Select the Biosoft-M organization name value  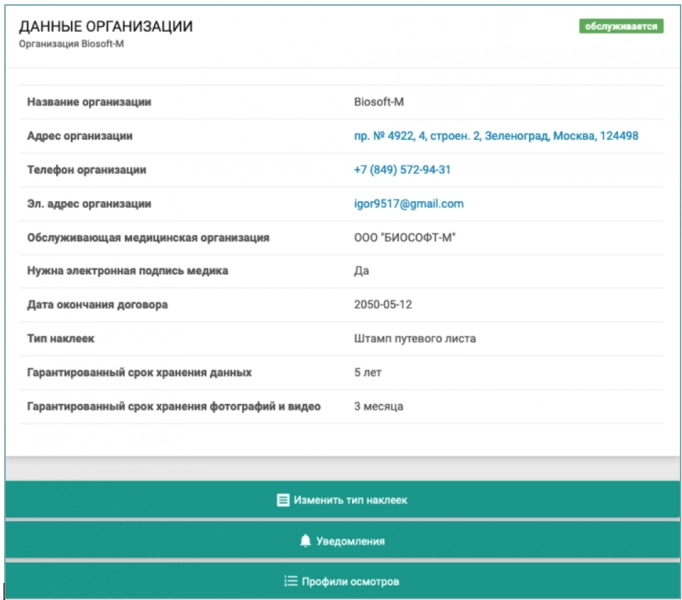tap(379, 102)
